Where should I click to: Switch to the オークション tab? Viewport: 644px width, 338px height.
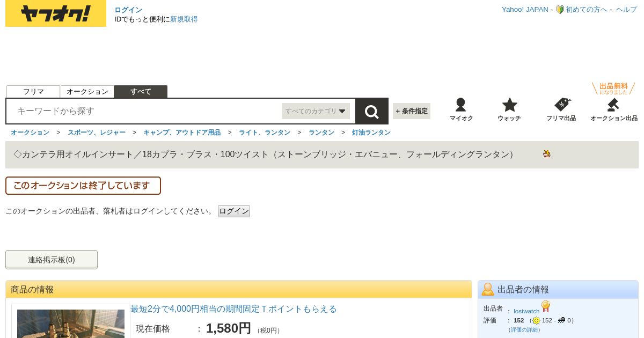87,92
